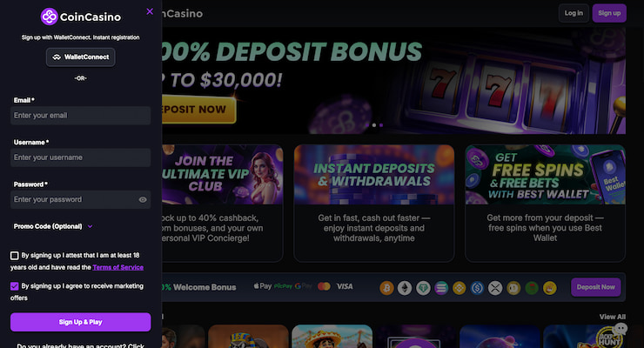Check the age attestation checkbox
The height and width of the screenshot is (348, 644).
15,256
